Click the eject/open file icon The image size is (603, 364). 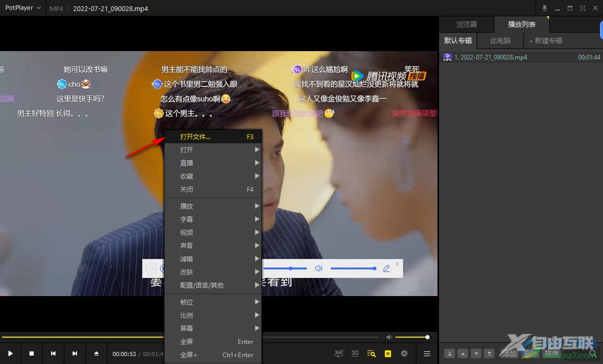pos(96,353)
